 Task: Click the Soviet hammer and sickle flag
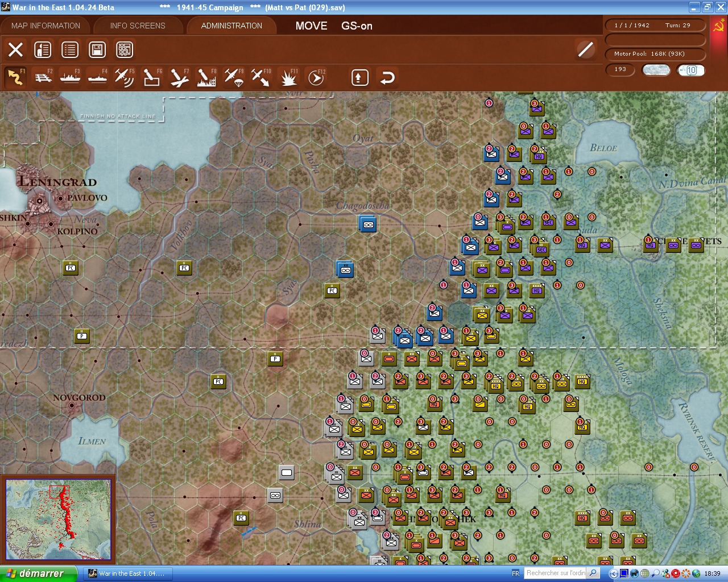pos(718,27)
